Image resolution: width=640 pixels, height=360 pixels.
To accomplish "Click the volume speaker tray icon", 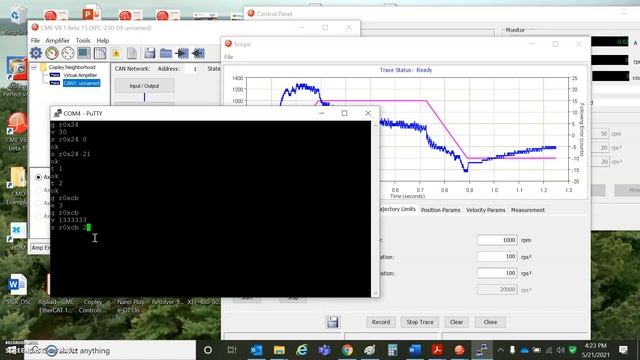I will (560, 350).
